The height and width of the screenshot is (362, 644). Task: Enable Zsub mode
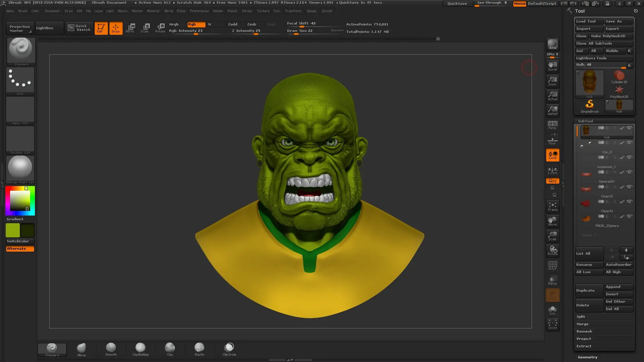[255, 24]
